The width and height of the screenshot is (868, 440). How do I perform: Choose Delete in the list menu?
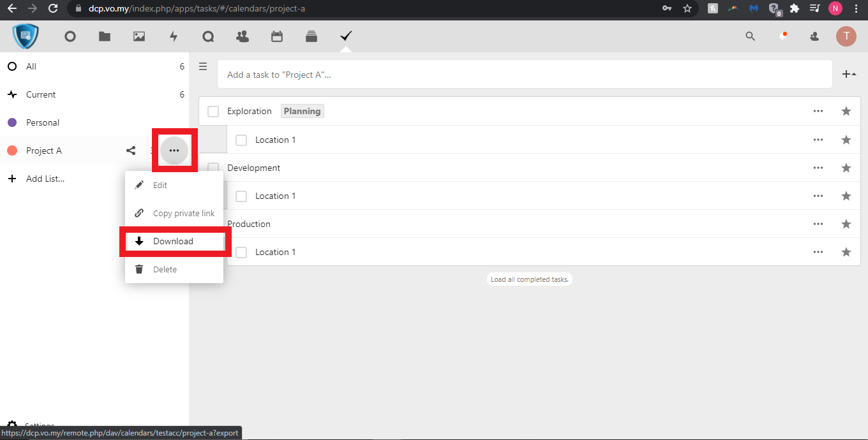tap(165, 269)
